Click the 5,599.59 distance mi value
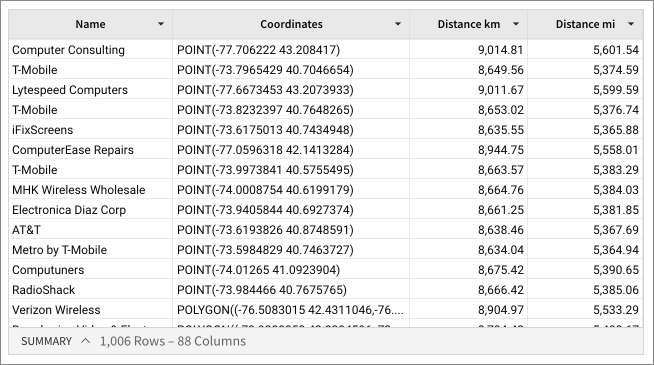The width and height of the screenshot is (654, 365). click(x=616, y=90)
